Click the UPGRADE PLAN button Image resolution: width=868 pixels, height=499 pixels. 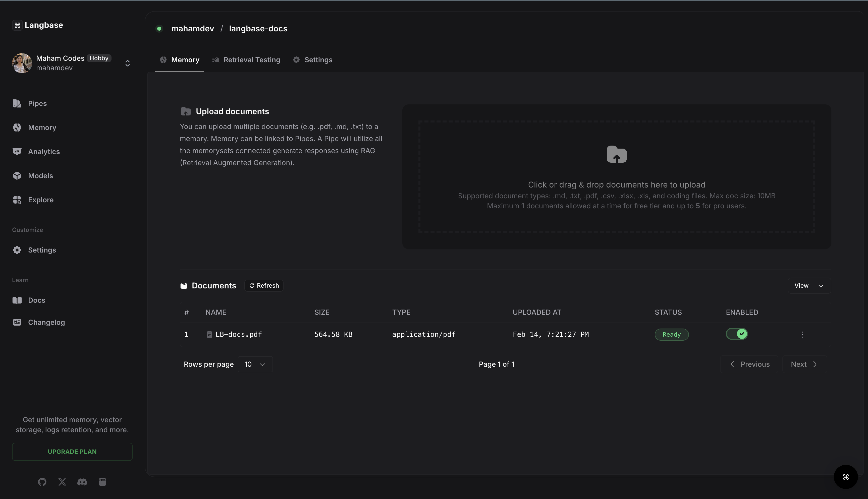pyautogui.click(x=72, y=452)
